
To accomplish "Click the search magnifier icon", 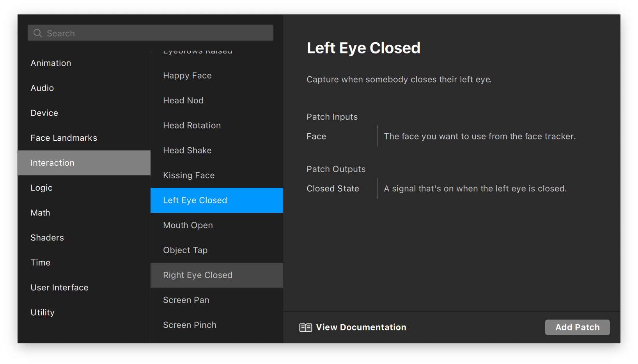I will 37,33.
